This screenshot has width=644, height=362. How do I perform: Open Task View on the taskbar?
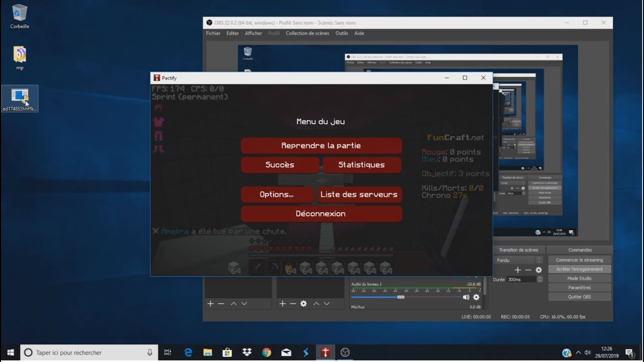point(168,352)
